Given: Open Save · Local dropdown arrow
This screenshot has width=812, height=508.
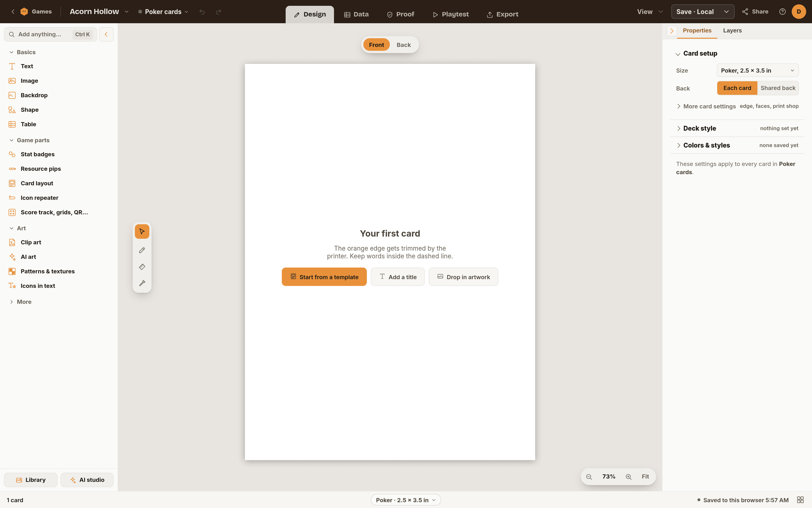Looking at the screenshot, I should click(x=726, y=12).
